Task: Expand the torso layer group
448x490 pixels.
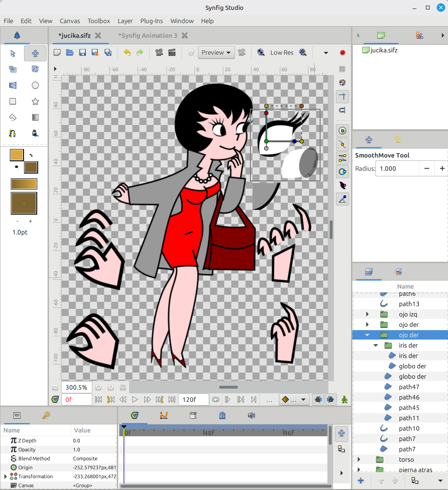Action: [x=359, y=459]
